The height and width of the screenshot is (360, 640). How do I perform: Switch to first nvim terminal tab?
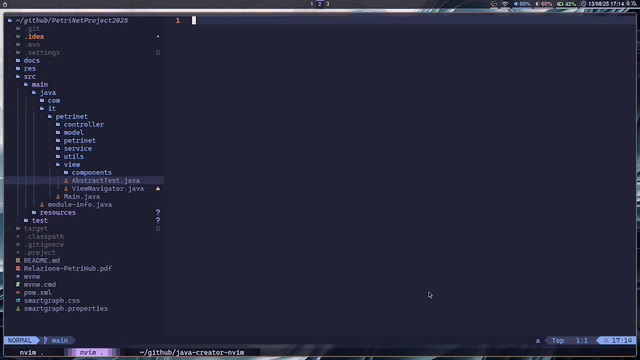(31, 352)
